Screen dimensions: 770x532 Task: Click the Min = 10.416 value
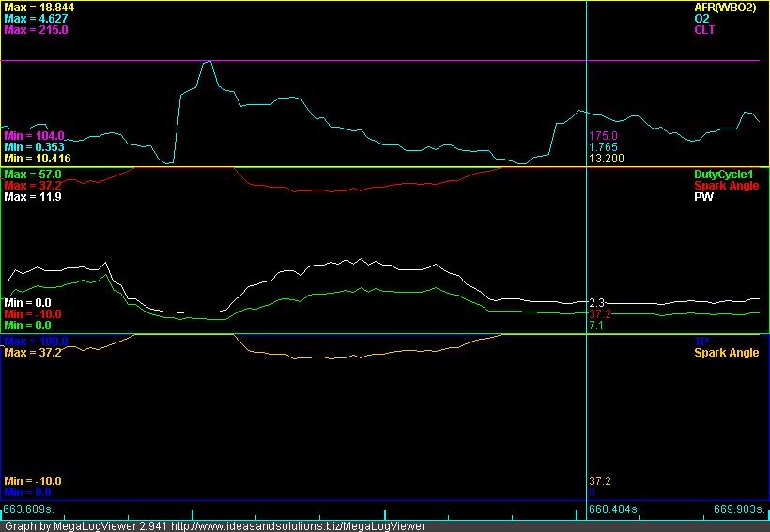coord(38,158)
